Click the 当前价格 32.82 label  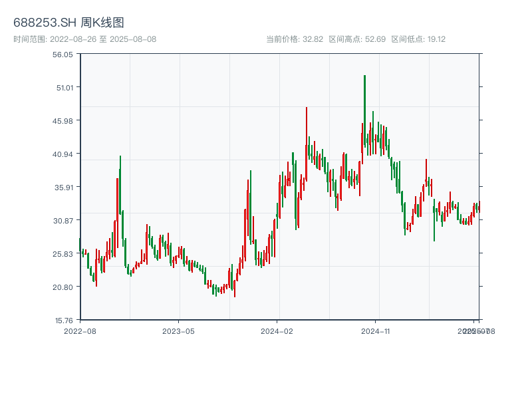point(295,39)
